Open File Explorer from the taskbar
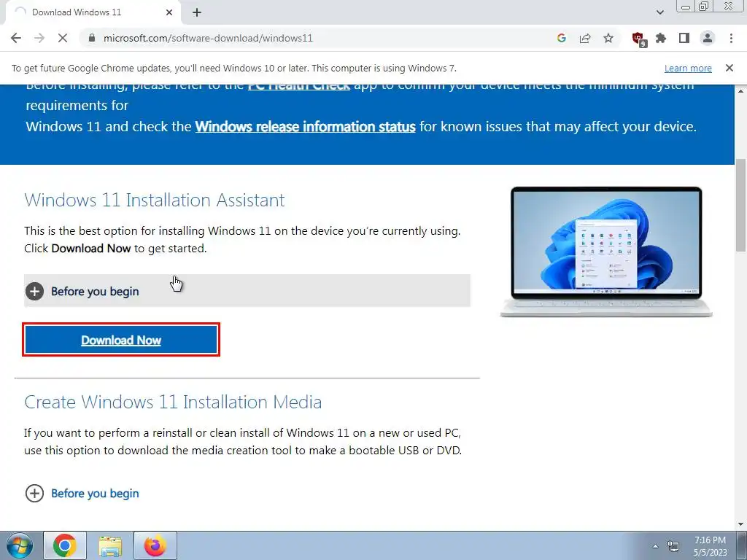The width and height of the screenshot is (747, 560). click(110, 545)
